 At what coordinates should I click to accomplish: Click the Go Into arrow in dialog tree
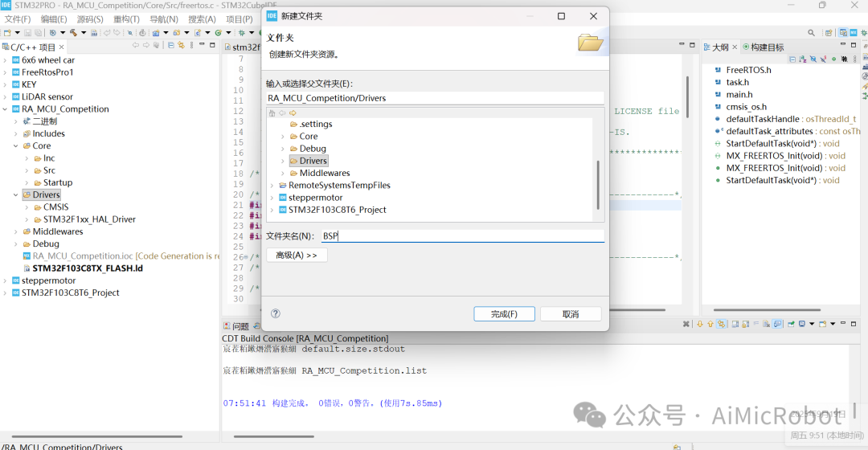coord(293,113)
